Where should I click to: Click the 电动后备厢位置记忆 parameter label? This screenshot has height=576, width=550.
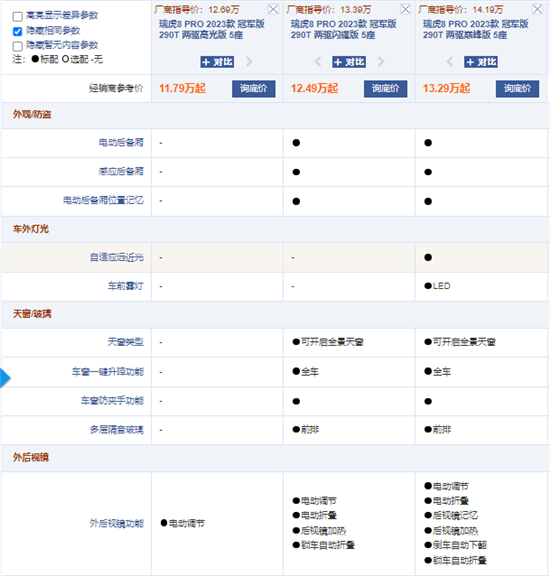[x=103, y=201]
